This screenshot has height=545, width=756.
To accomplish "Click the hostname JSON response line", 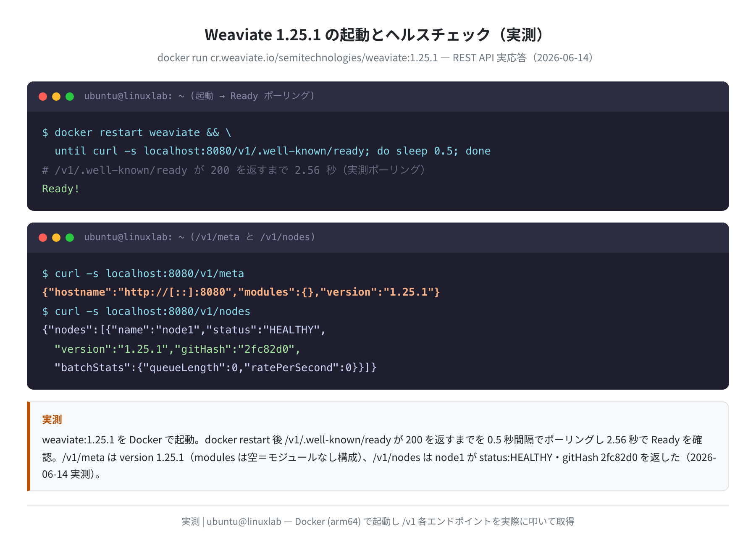I will (241, 292).
